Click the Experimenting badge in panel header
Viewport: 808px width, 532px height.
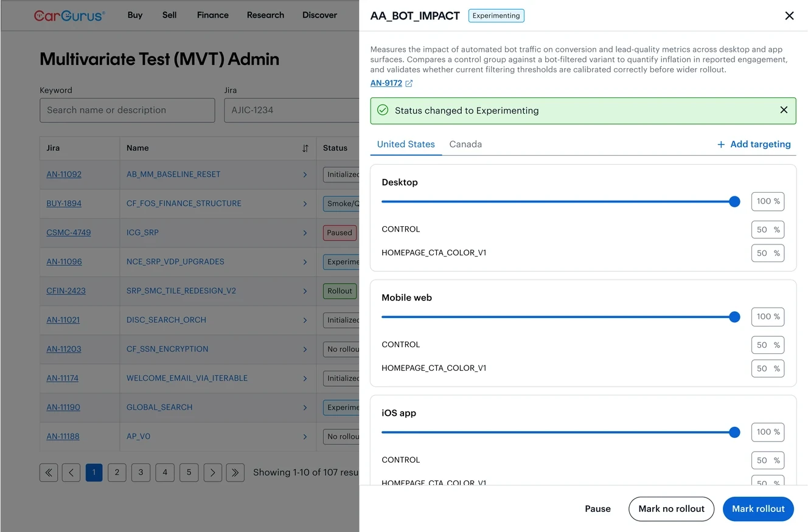click(496, 16)
